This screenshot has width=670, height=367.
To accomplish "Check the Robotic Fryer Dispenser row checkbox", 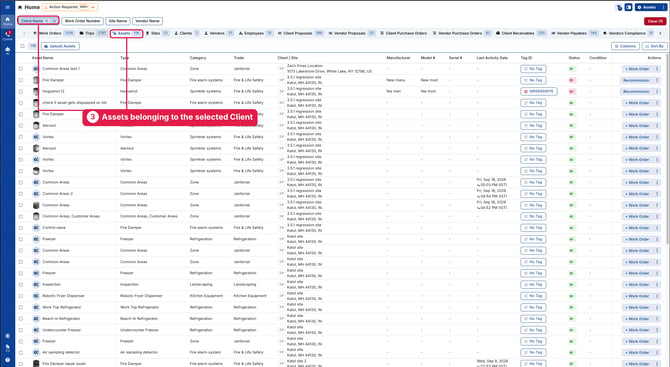I will tap(21, 296).
